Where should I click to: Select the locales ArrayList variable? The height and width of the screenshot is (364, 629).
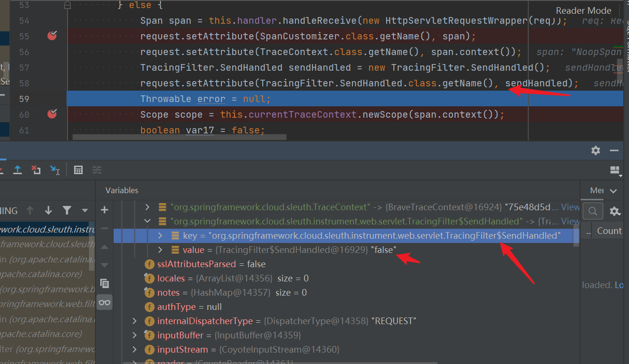pos(226,278)
